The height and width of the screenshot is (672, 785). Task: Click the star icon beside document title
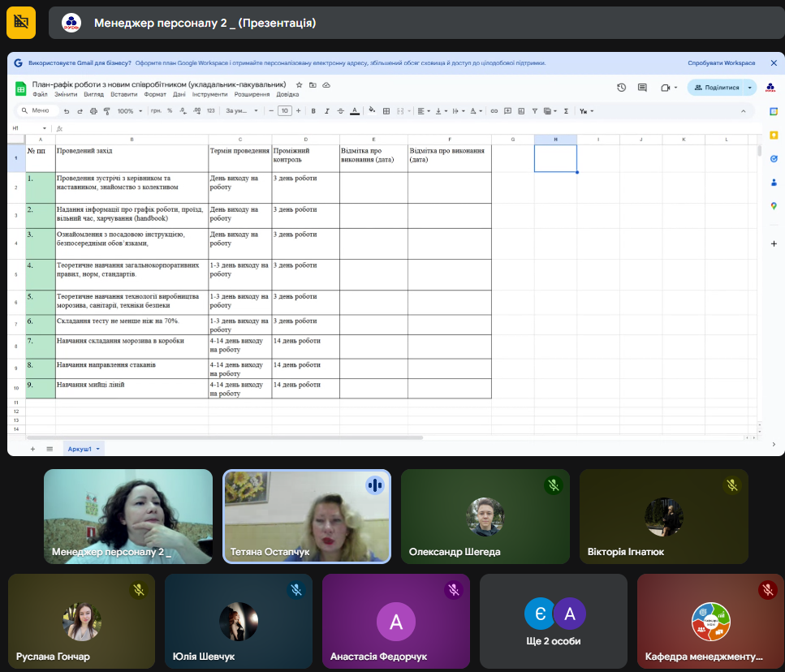click(300, 84)
